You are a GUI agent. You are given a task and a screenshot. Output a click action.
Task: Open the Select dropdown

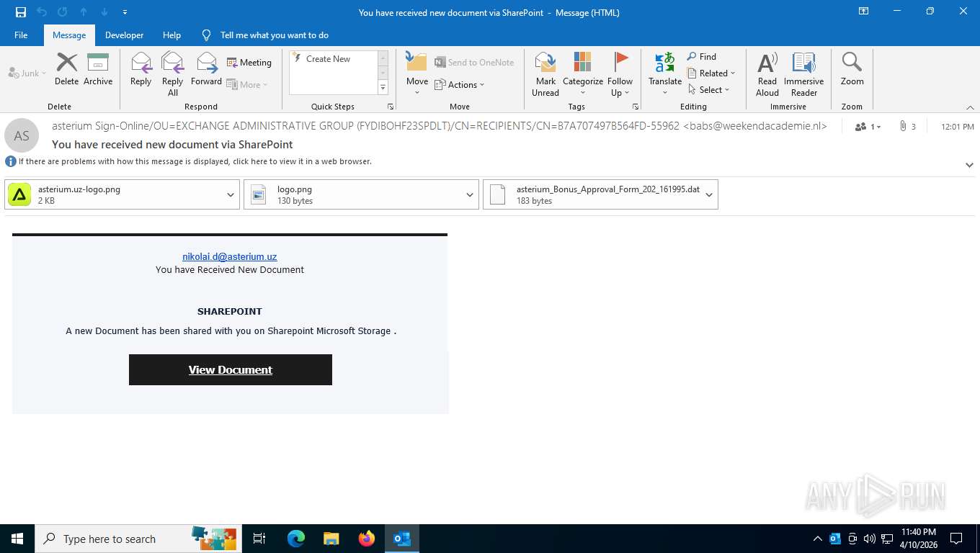tap(708, 90)
